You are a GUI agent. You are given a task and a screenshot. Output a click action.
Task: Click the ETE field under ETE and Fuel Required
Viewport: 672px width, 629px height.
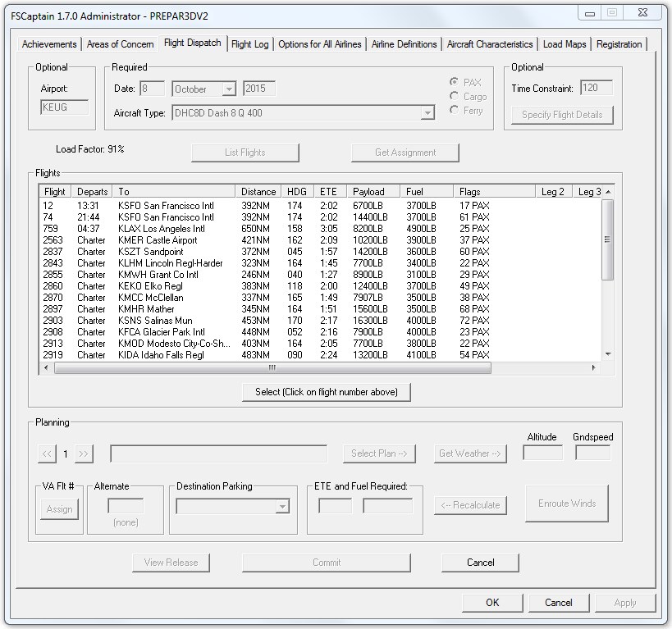335,506
